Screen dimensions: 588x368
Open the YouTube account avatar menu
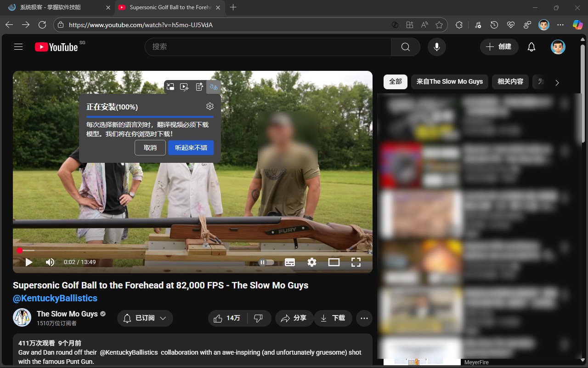(558, 47)
